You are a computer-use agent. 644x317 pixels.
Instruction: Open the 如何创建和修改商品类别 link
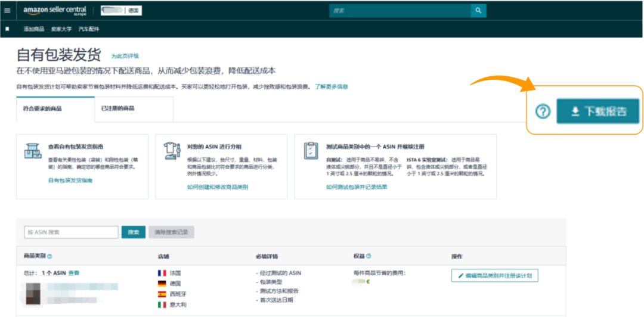pos(217,187)
